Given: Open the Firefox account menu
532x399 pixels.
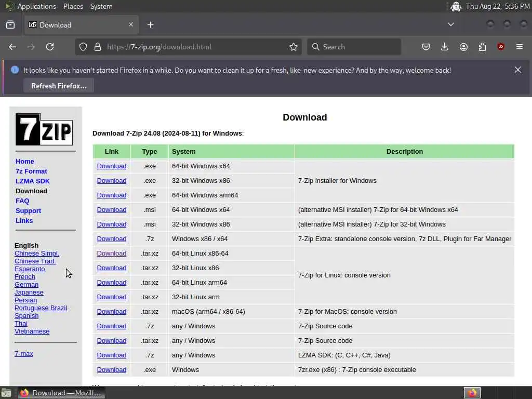Looking at the screenshot, I should (463, 47).
